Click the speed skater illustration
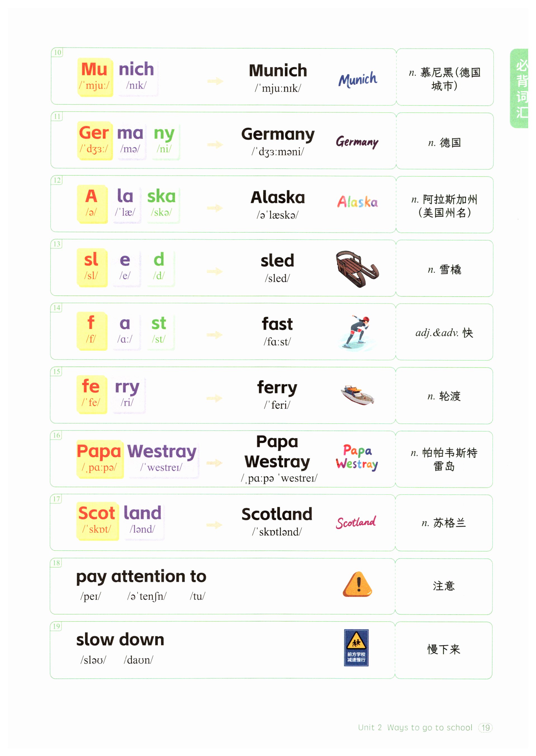 tap(357, 332)
